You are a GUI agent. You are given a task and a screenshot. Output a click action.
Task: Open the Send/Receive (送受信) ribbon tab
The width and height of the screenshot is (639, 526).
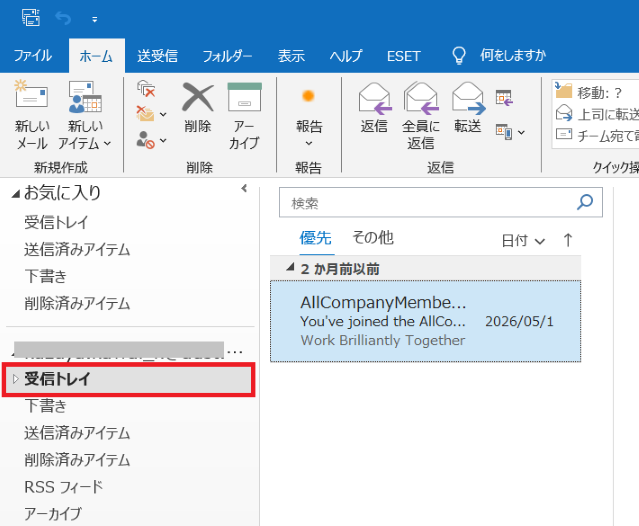[157, 56]
